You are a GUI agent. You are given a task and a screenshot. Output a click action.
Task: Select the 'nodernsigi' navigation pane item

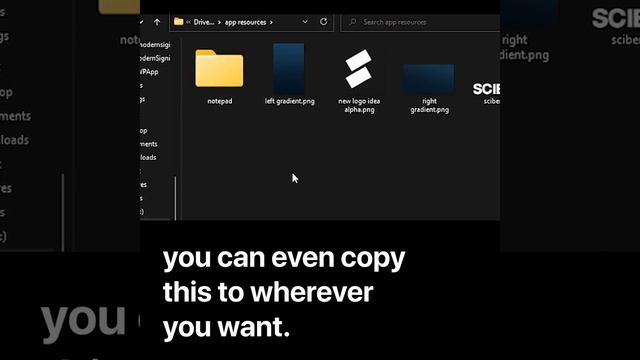(155, 45)
